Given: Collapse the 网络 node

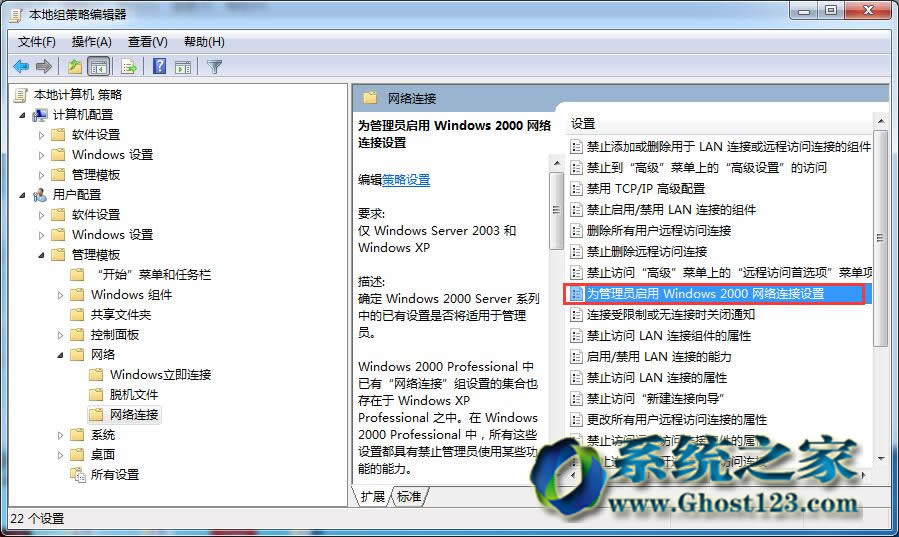Looking at the screenshot, I should [60, 355].
